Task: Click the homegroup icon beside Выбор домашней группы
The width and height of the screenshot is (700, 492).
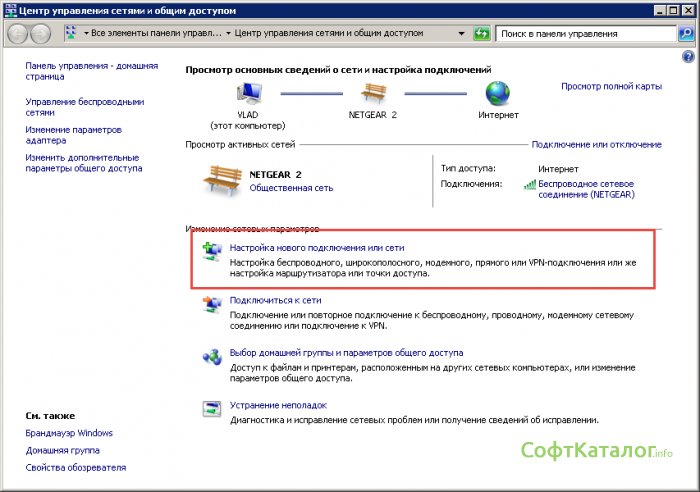Action: coord(212,355)
